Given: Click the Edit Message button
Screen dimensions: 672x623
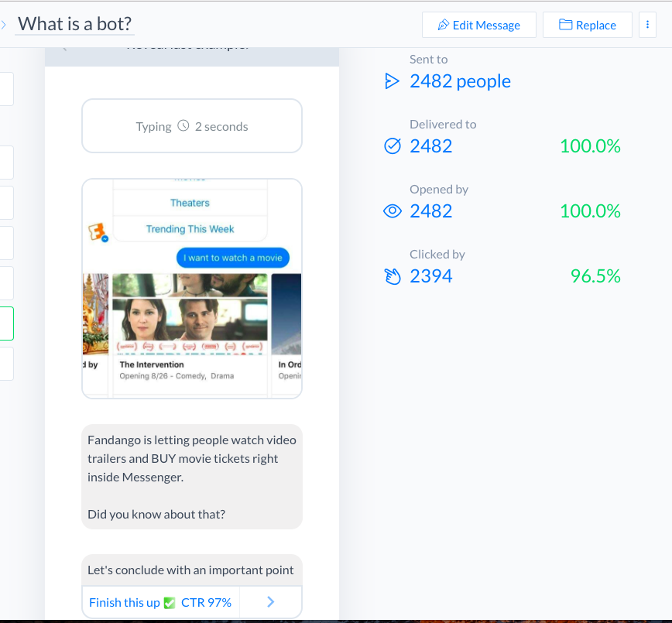Looking at the screenshot, I should [478, 25].
